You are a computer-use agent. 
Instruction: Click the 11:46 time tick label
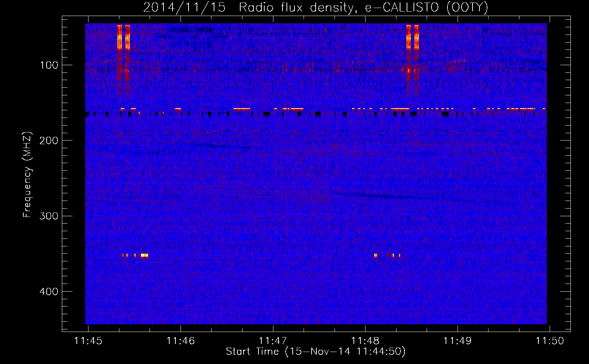pyautogui.click(x=181, y=341)
